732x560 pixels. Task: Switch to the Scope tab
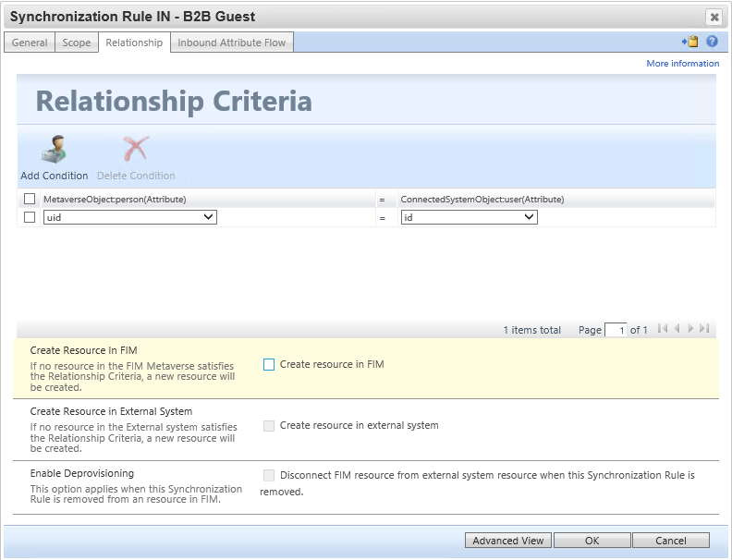pyautogui.click(x=77, y=43)
